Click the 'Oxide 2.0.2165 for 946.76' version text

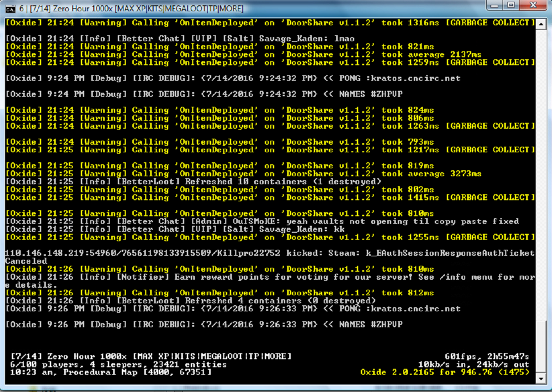(x=445, y=372)
